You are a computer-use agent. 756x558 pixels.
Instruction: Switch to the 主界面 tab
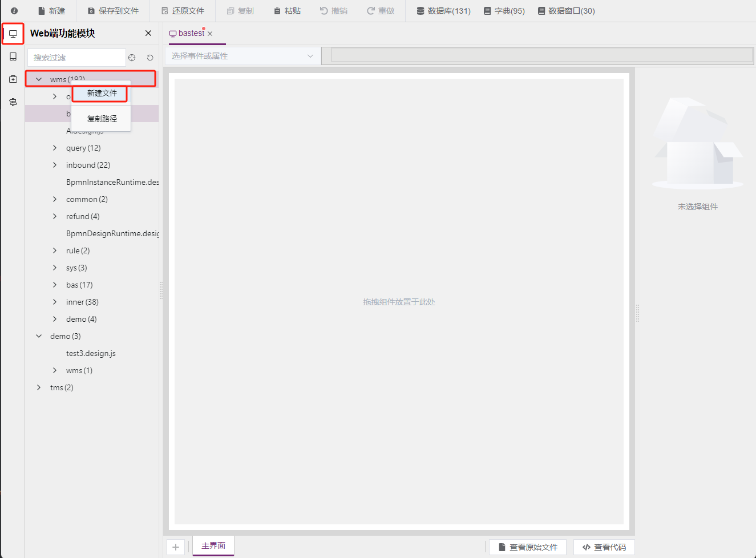coord(213,545)
